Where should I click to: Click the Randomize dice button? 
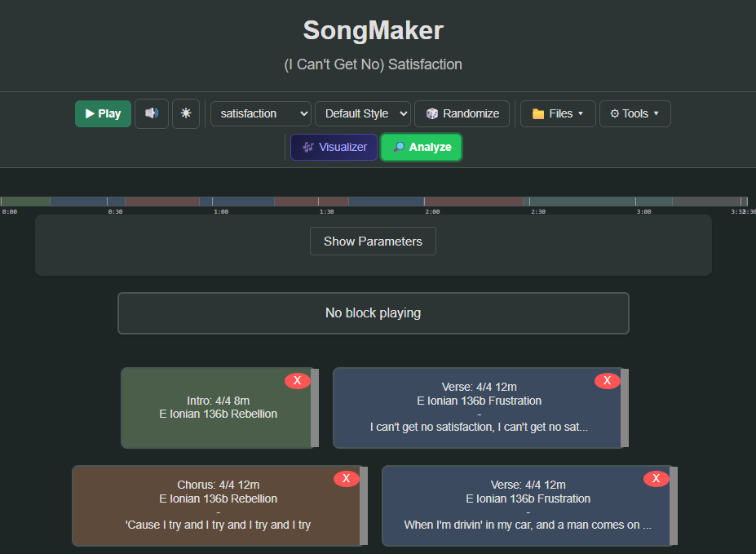[462, 113]
